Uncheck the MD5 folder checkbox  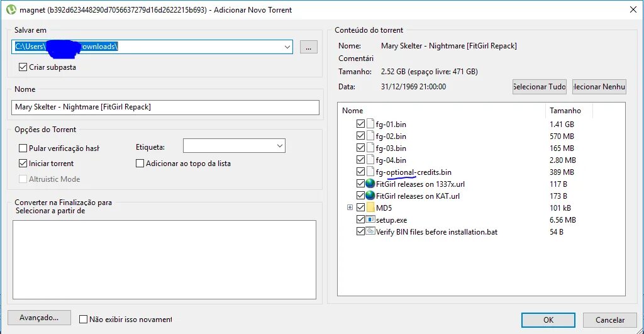360,207
